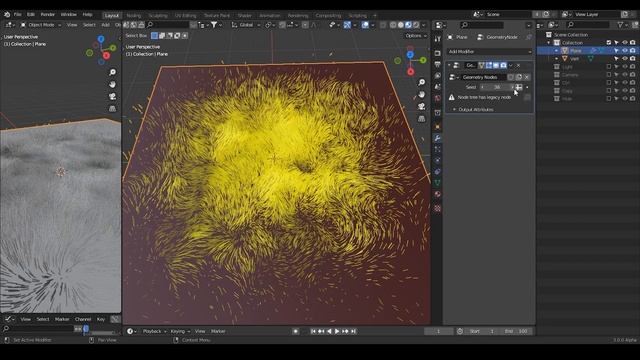
Task: Open the viewport Options dropdown
Action: (416, 36)
